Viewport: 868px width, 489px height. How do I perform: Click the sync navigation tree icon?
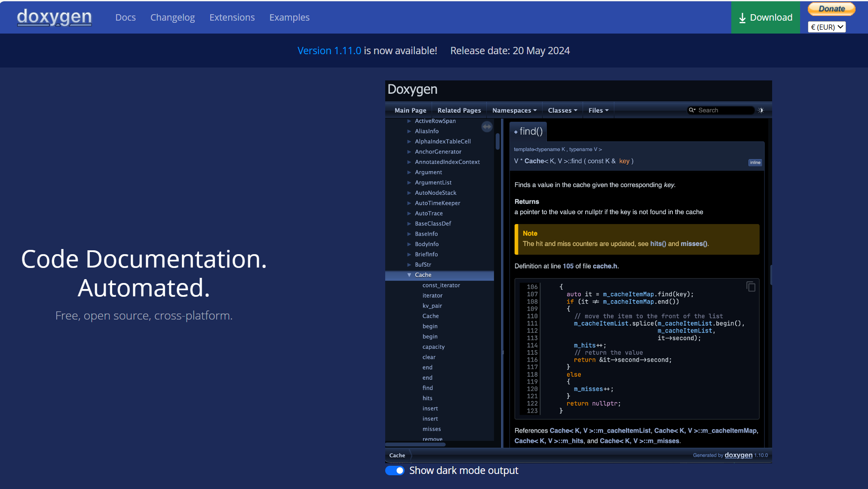point(487,127)
